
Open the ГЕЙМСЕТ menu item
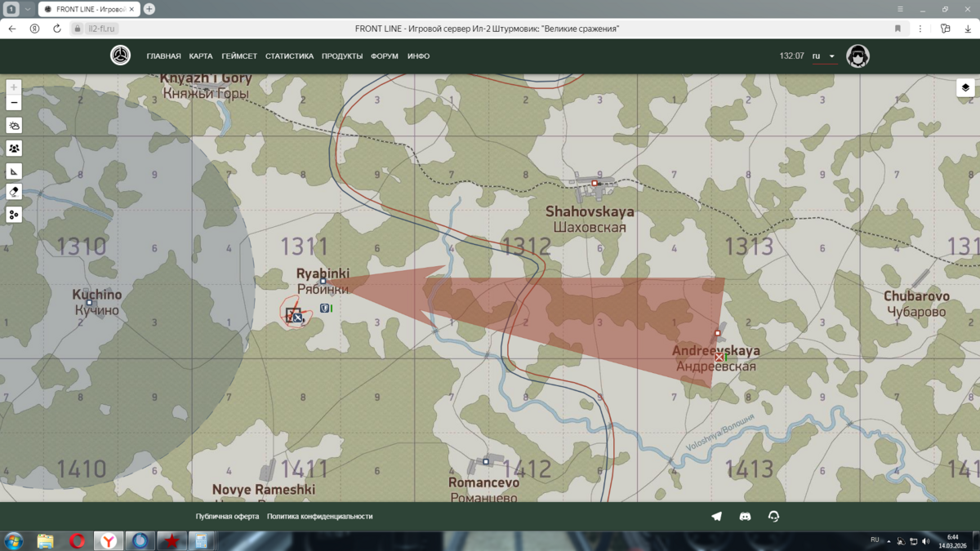239,56
